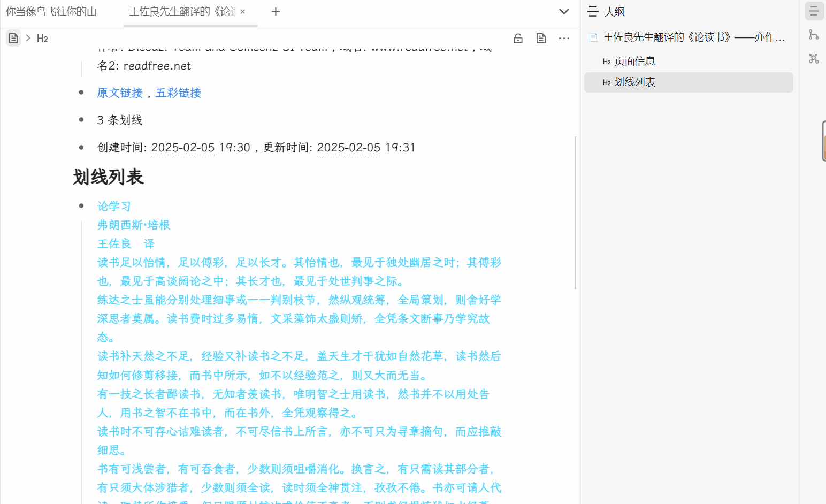Open a new tab with the plus icon
Screen dimensions: 826x504
[276, 11]
